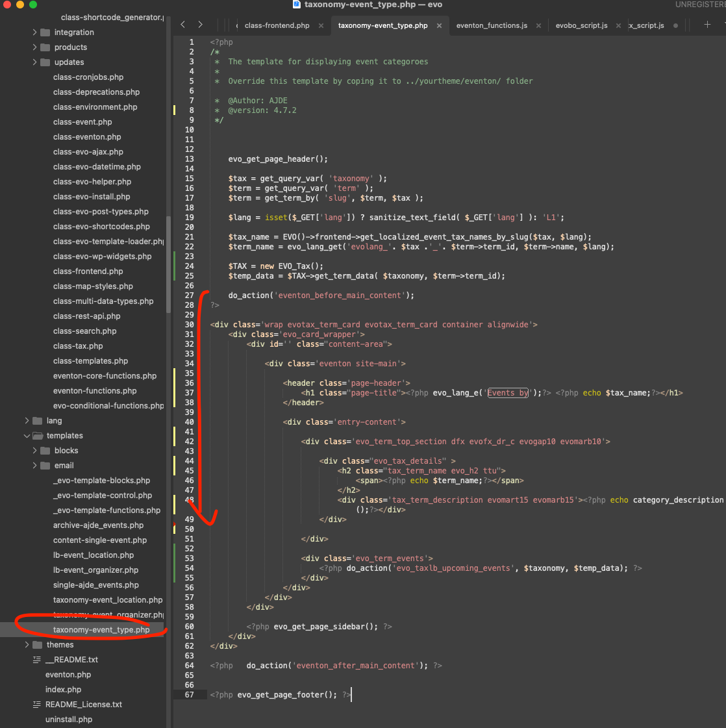Click the __README.txt text file icon
Image resolution: width=726 pixels, height=728 pixels.
click(36, 660)
